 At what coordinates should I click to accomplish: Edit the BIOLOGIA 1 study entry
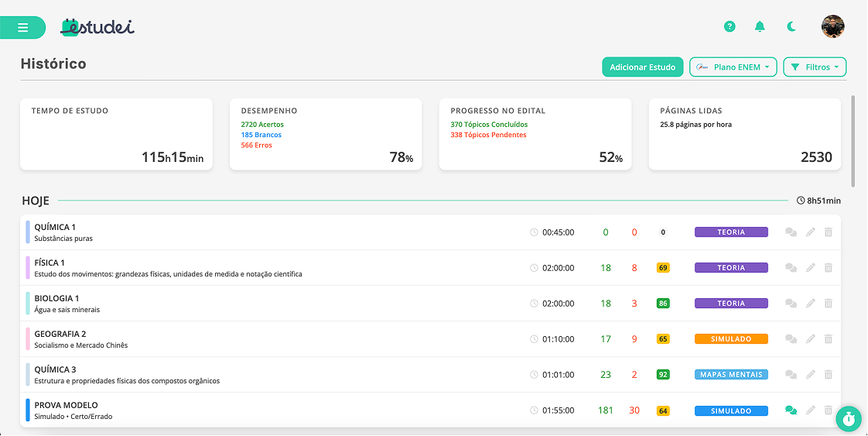point(810,304)
